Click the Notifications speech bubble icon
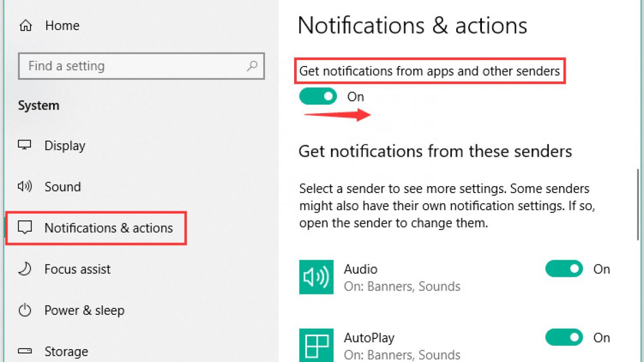 [x=25, y=228]
